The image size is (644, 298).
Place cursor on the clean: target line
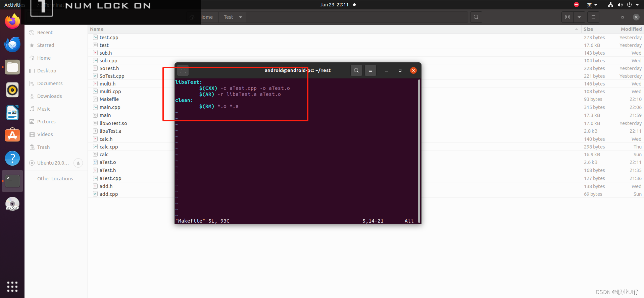(x=184, y=100)
